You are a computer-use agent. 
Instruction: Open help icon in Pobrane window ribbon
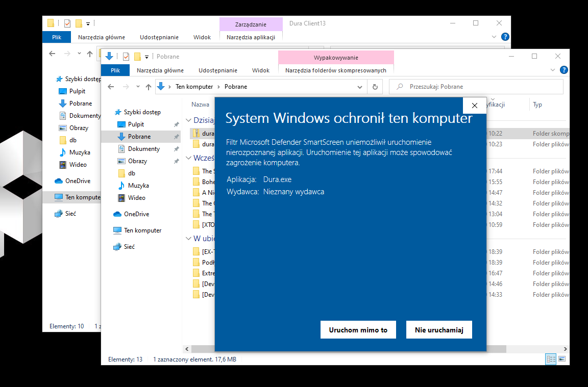pos(564,70)
